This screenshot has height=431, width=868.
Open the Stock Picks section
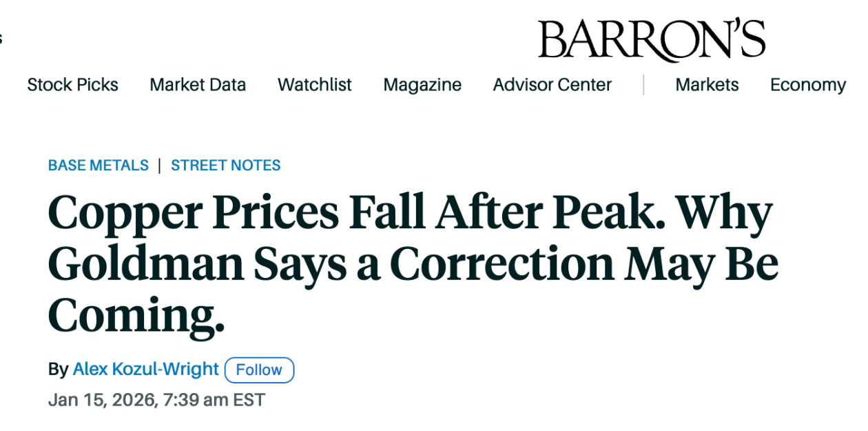(x=72, y=85)
